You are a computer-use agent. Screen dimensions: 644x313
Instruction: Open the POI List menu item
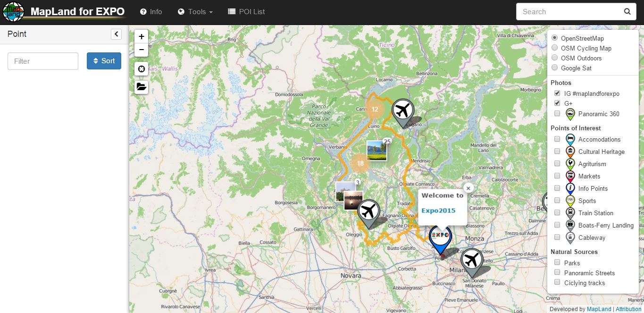pos(246,12)
